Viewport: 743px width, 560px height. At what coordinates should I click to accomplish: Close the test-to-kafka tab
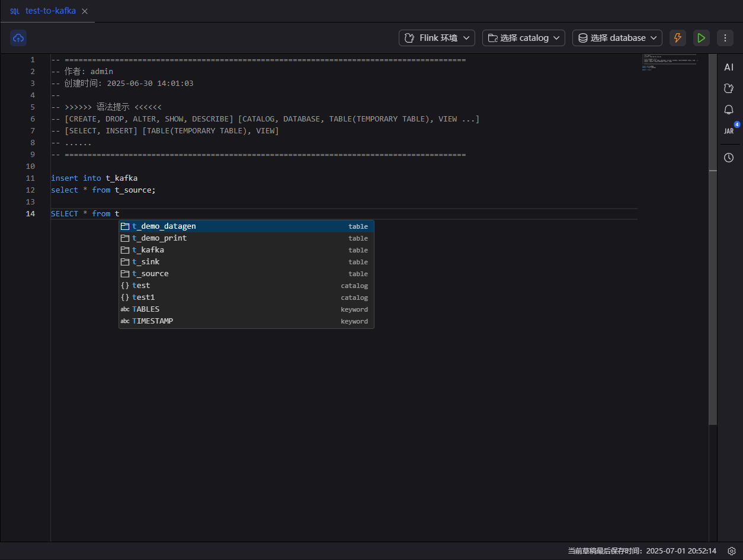click(x=85, y=11)
